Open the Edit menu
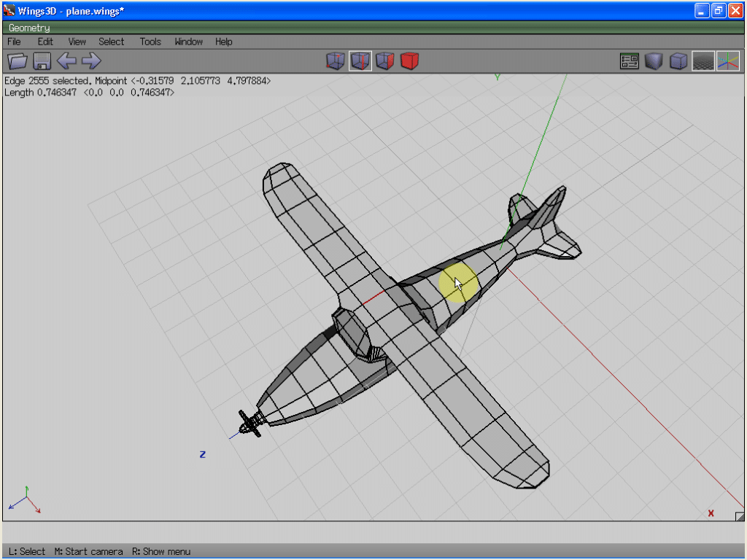Image resolution: width=747 pixels, height=560 pixels. (45, 42)
